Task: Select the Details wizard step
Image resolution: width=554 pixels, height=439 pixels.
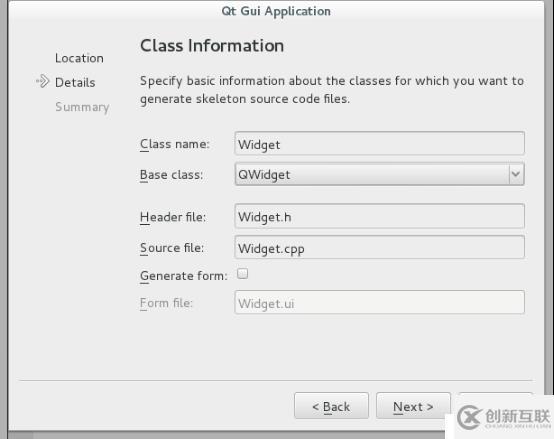Action: (75, 82)
